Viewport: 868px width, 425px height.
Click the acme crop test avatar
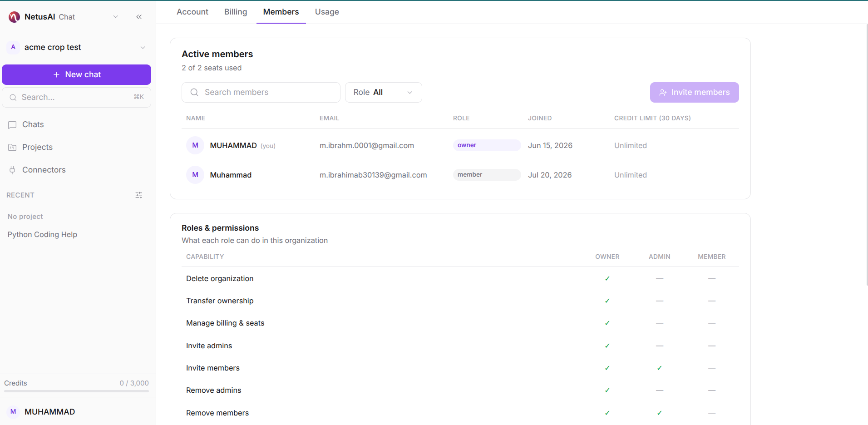[13, 47]
